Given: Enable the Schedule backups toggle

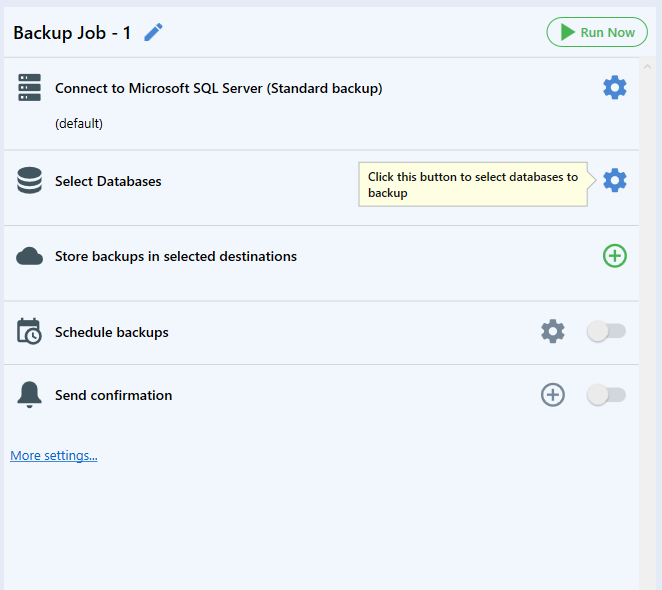Looking at the screenshot, I should [606, 332].
